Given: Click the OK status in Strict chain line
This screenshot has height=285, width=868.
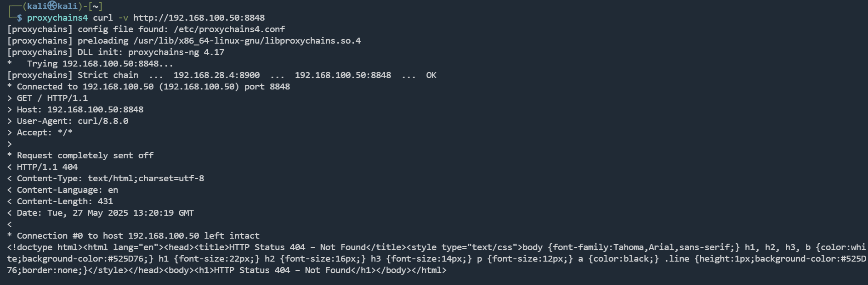Looking at the screenshot, I should (431, 75).
